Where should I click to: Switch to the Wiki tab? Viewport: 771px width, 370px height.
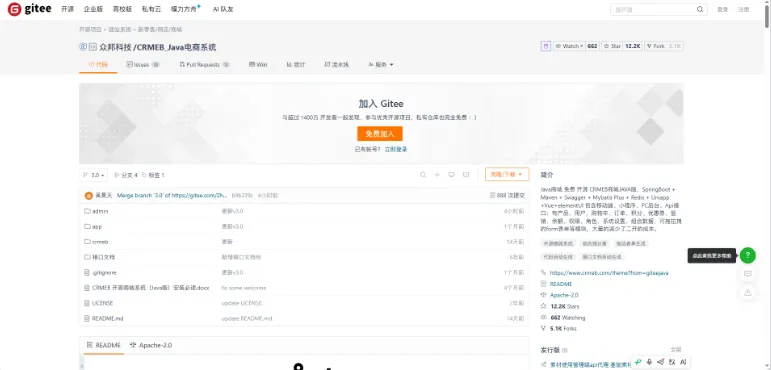click(258, 64)
